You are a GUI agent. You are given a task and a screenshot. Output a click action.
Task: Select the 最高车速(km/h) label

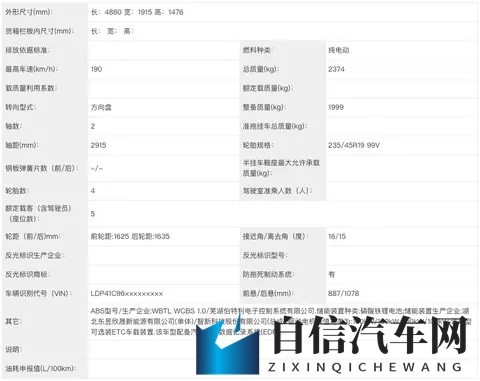[31, 69]
